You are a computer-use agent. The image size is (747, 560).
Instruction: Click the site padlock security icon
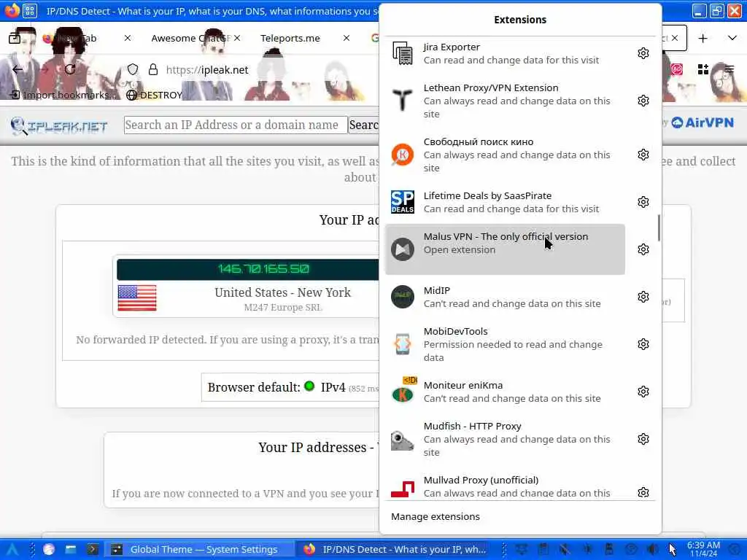[153, 69]
